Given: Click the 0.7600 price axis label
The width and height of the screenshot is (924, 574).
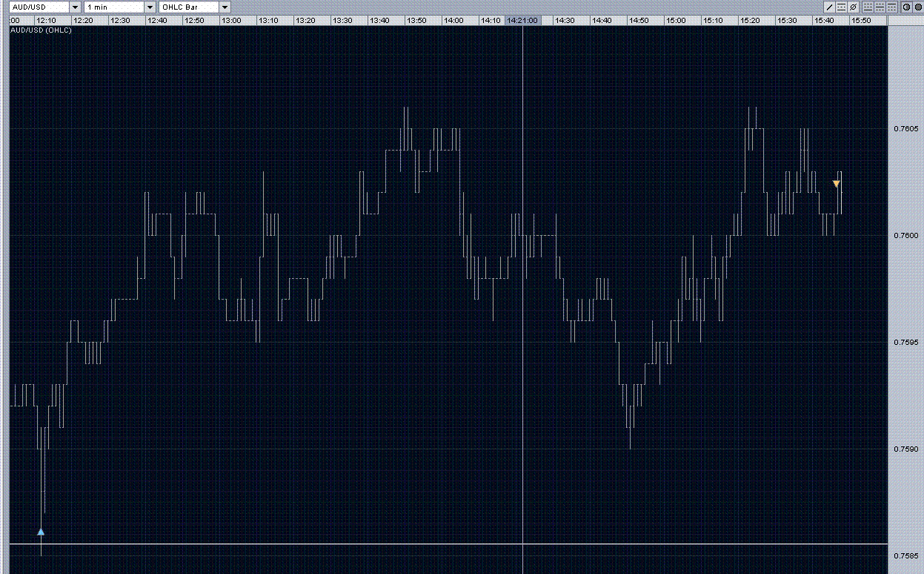Looking at the screenshot, I should [x=907, y=236].
